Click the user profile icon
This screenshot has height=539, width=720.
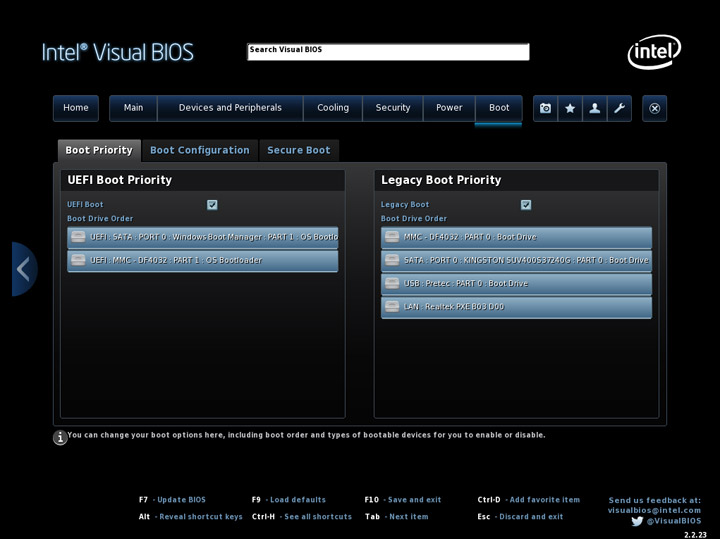(x=595, y=108)
